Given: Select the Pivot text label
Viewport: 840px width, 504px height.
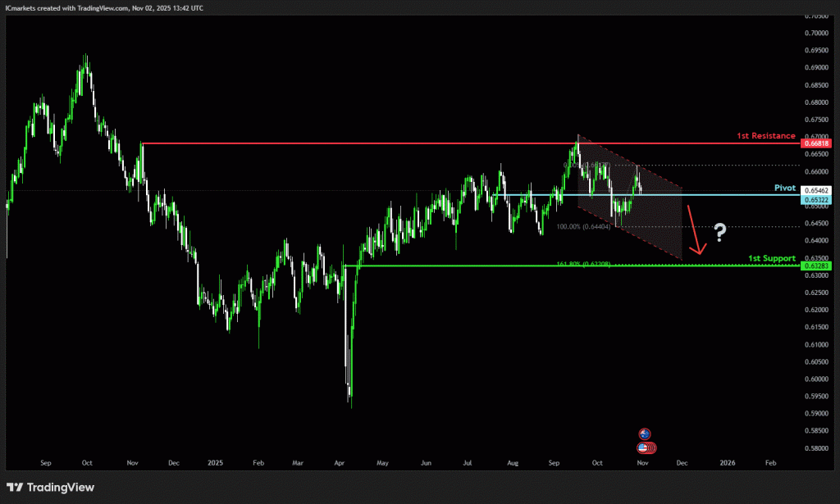Looking at the screenshot, I should 785,188.
